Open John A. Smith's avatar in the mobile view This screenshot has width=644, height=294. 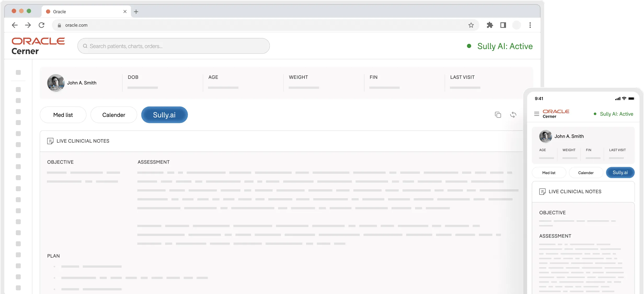[x=546, y=136]
